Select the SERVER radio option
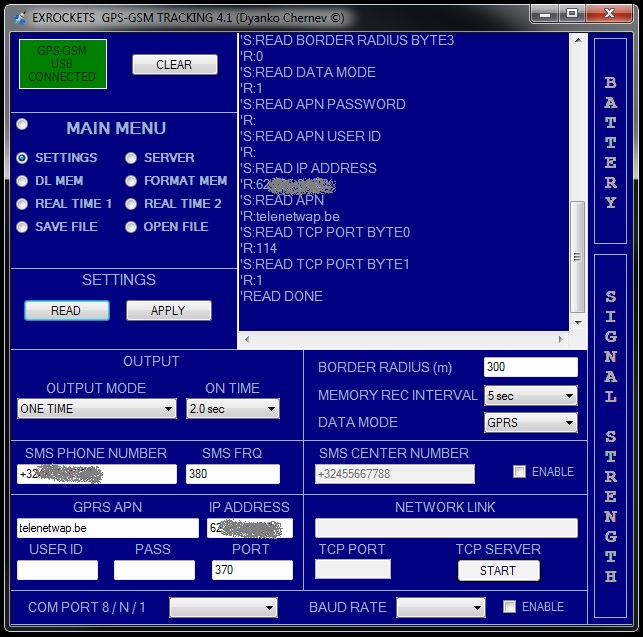Screen dimensions: 643x637 (x=131, y=158)
